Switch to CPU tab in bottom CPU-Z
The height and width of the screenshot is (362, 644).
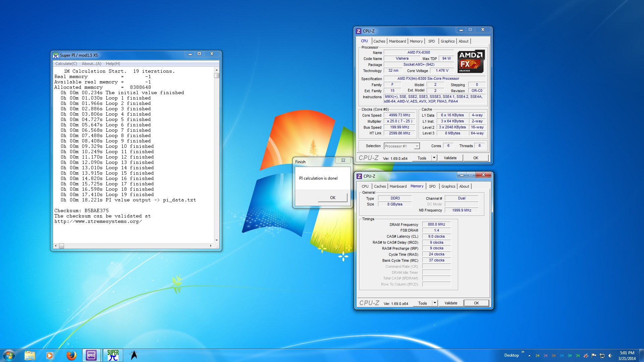[365, 186]
